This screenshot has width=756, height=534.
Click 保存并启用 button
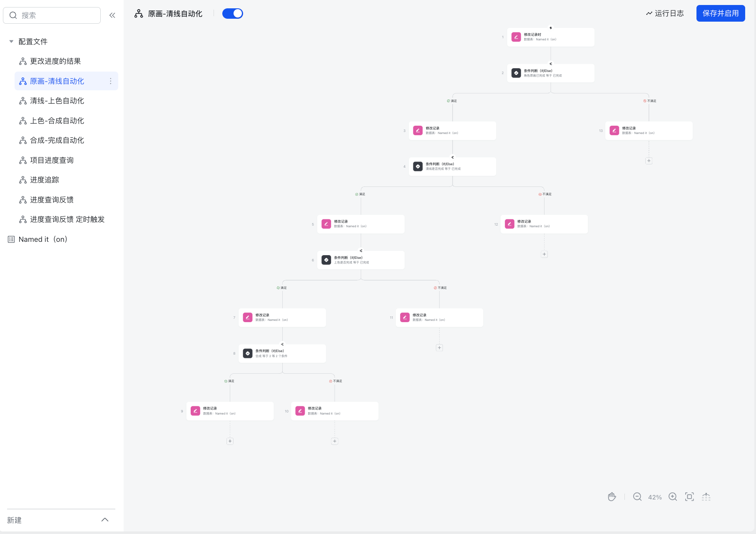coord(720,13)
